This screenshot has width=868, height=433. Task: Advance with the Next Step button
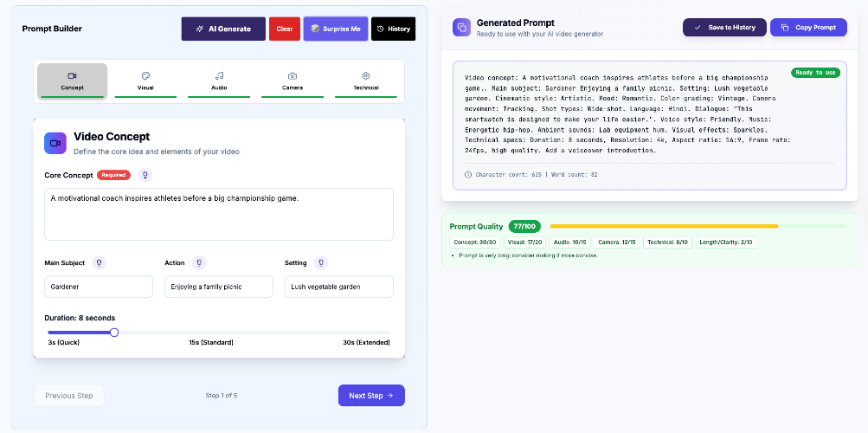coord(370,396)
